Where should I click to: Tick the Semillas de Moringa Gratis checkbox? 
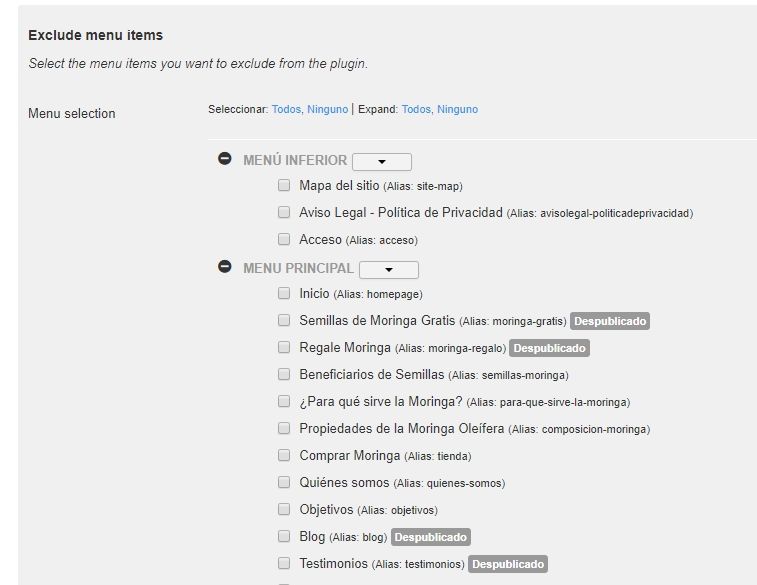click(284, 320)
